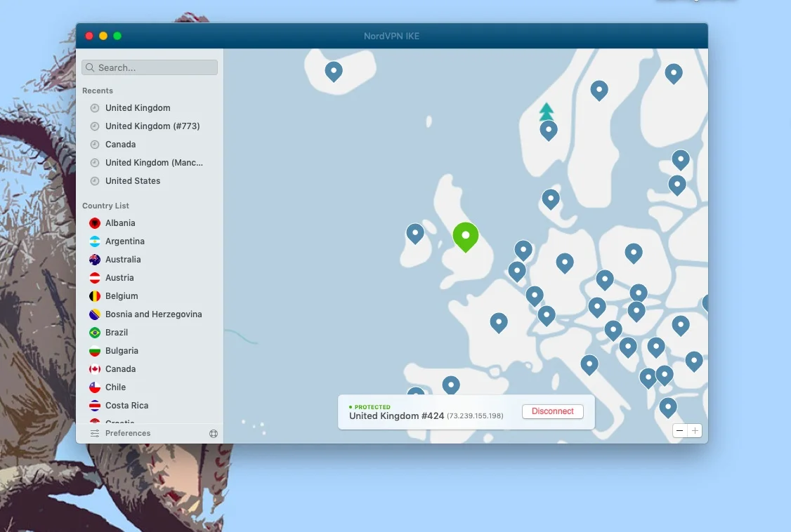Connect to Australia in Country List
The height and width of the screenshot is (532, 791).
(x=123, y=260)
